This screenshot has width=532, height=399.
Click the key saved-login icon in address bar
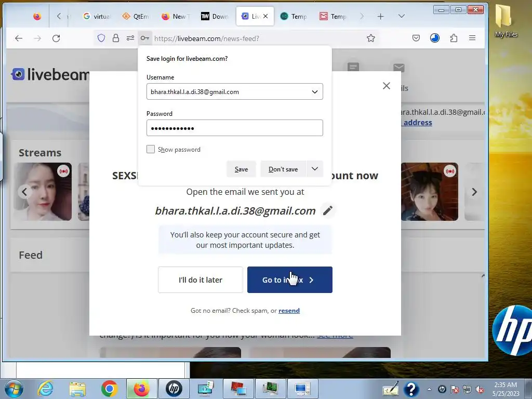point(145,38)
